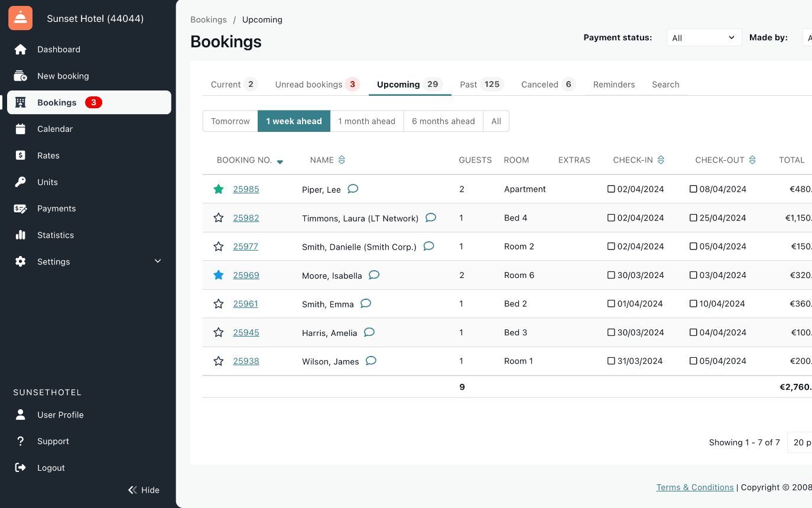Toggle the blue star on booking 25969
812x508 pixels.
(219, 275)
